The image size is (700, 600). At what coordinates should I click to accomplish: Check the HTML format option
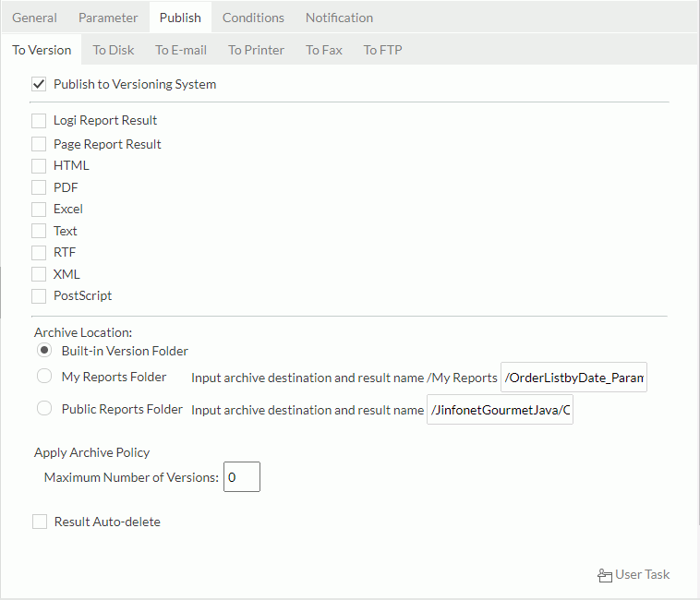tap(39, 165)
